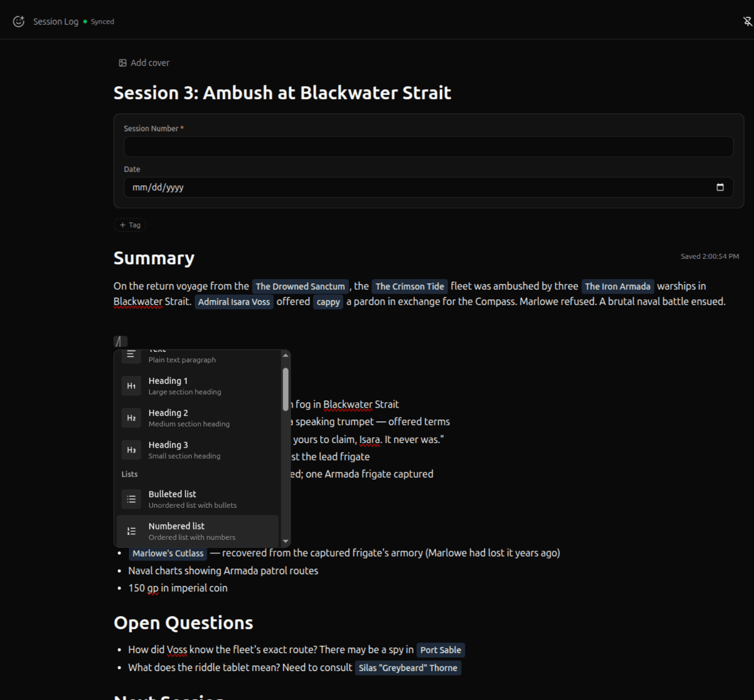Expand the Lists section of the command menu
This screenshot has height=700, width=754.
pos(130,474)
